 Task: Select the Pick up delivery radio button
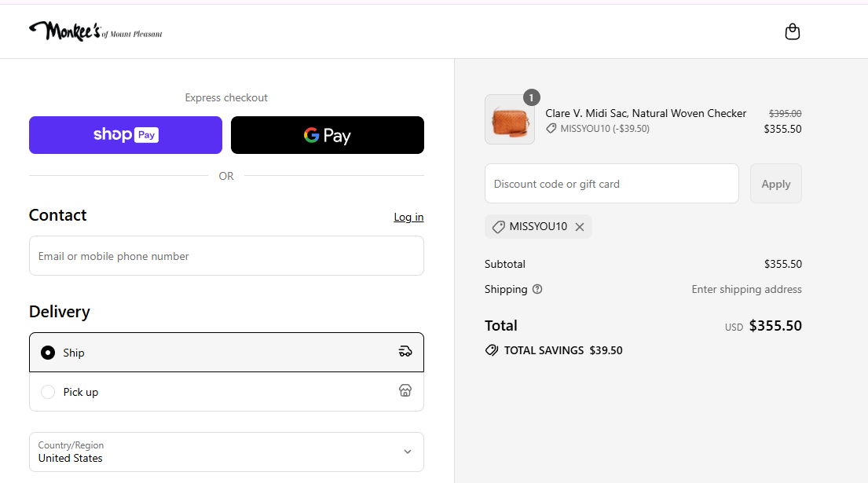(48, 392)
